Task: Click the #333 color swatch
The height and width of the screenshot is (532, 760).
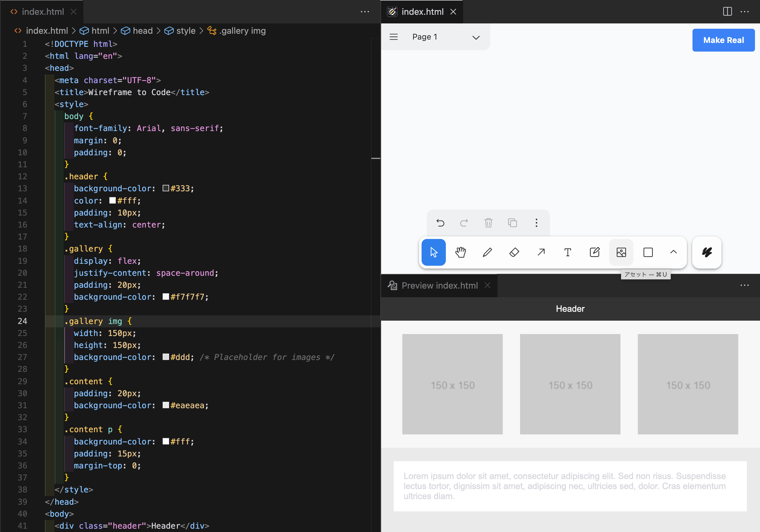Action: tap(166, 188)
